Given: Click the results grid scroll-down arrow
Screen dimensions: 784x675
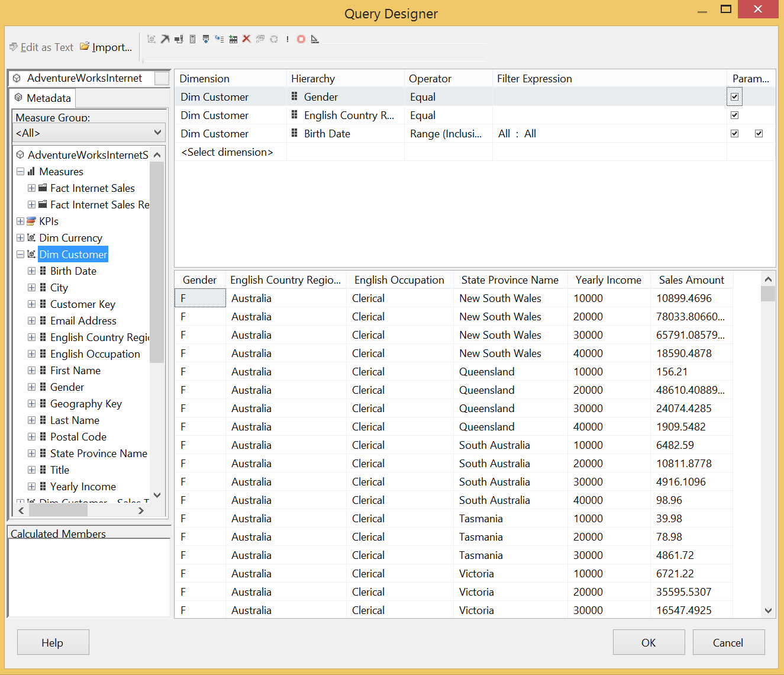Looking at the screenshot, I should tap(768, 610).
